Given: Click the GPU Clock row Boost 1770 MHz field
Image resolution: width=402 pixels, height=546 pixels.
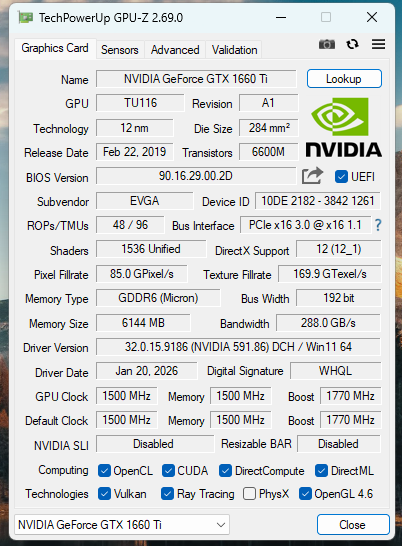Looking at the screenshot, I should (350, 396).
